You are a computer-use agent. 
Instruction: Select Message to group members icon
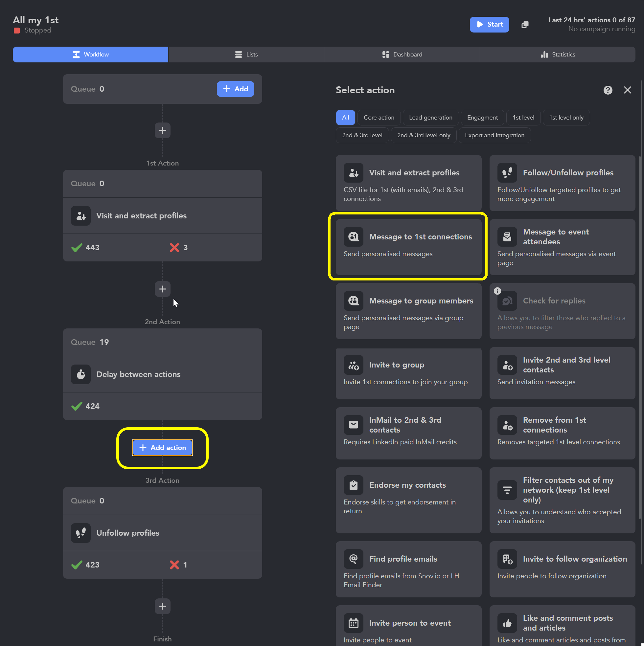353,301
